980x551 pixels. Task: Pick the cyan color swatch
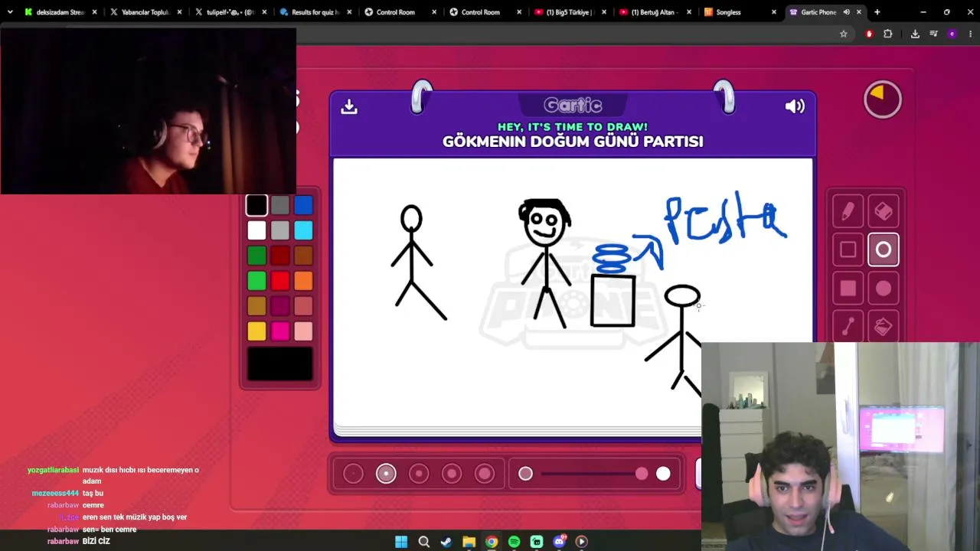(303, 230)
